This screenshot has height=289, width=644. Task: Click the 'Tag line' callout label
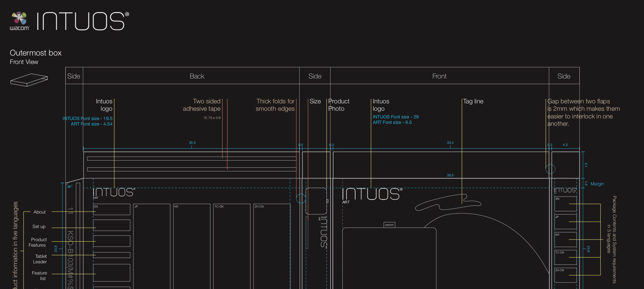pyautogui.click(x=473, y=101)
